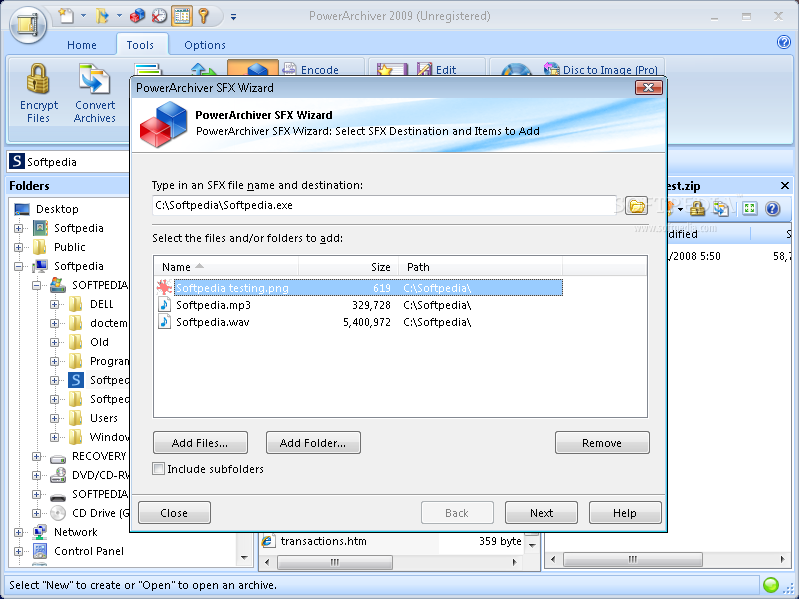The image size is (799, 599).
Task: Click the Edit tool in ribbon
Action: (437, 70)
